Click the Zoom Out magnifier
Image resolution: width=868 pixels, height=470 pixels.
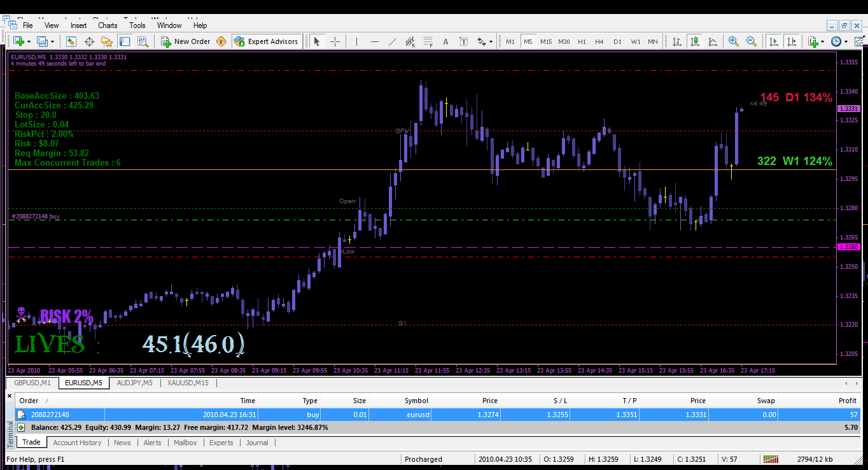752,41
